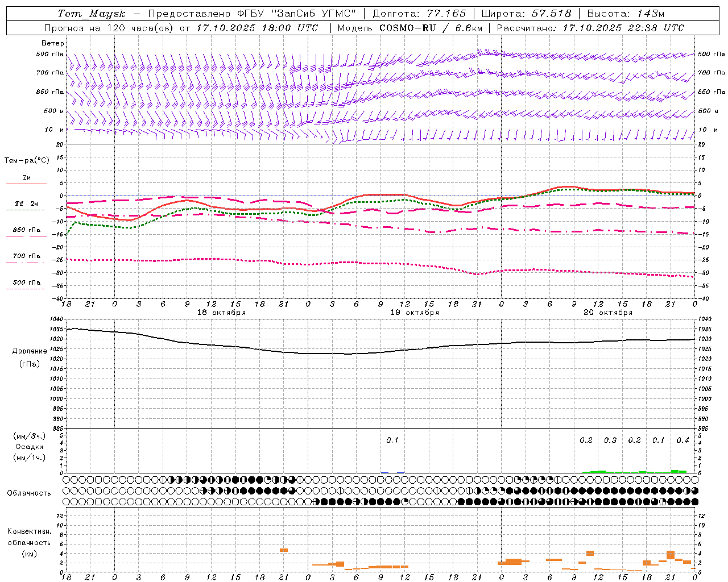Click the 'Конвективн.' convective cloud label
728x582 pixels.
click(30, 531)
